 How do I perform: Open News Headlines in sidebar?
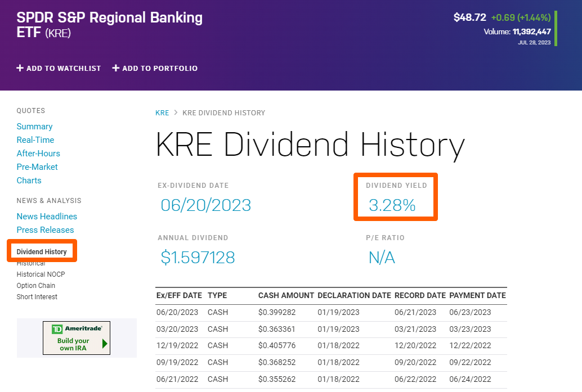[x=47, y=217]
